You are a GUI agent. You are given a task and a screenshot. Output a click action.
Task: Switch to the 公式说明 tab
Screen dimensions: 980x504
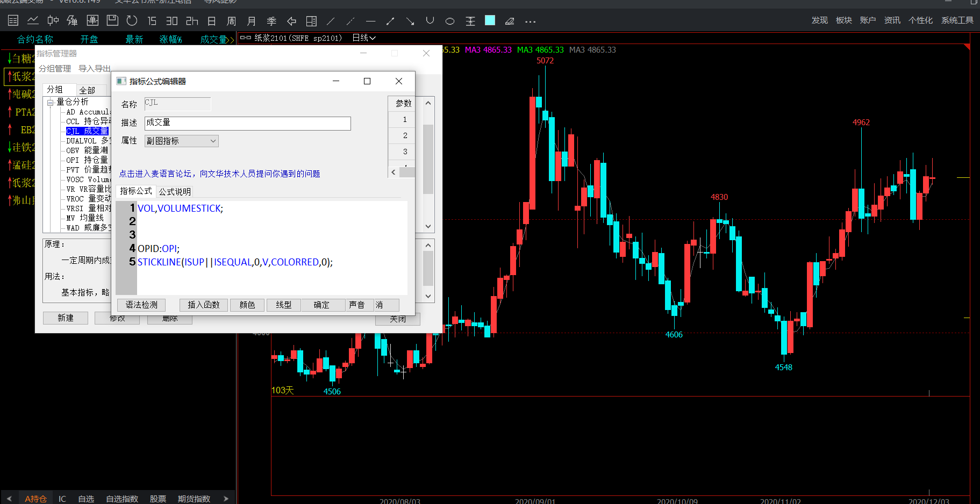click(175, 192)
